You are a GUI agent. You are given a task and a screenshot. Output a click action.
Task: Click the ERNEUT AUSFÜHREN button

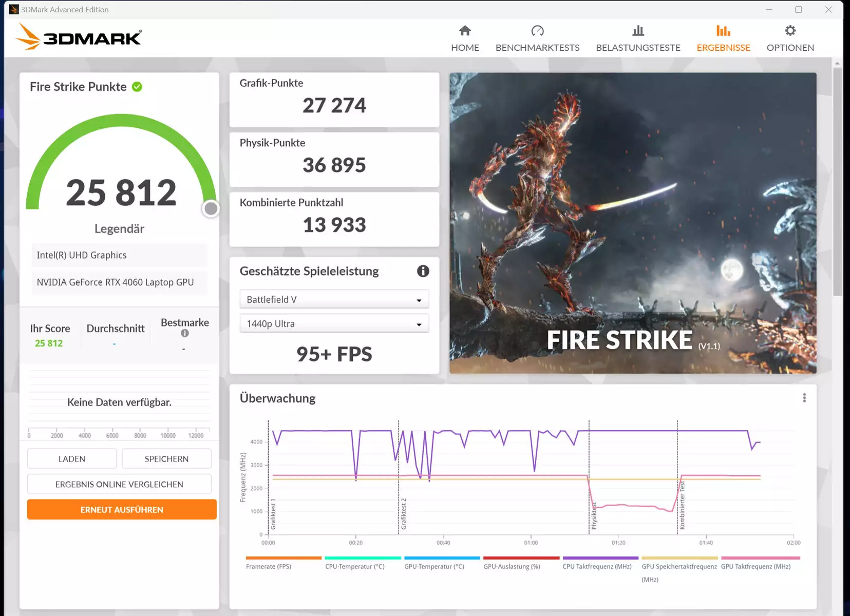(x=122, y=509)
